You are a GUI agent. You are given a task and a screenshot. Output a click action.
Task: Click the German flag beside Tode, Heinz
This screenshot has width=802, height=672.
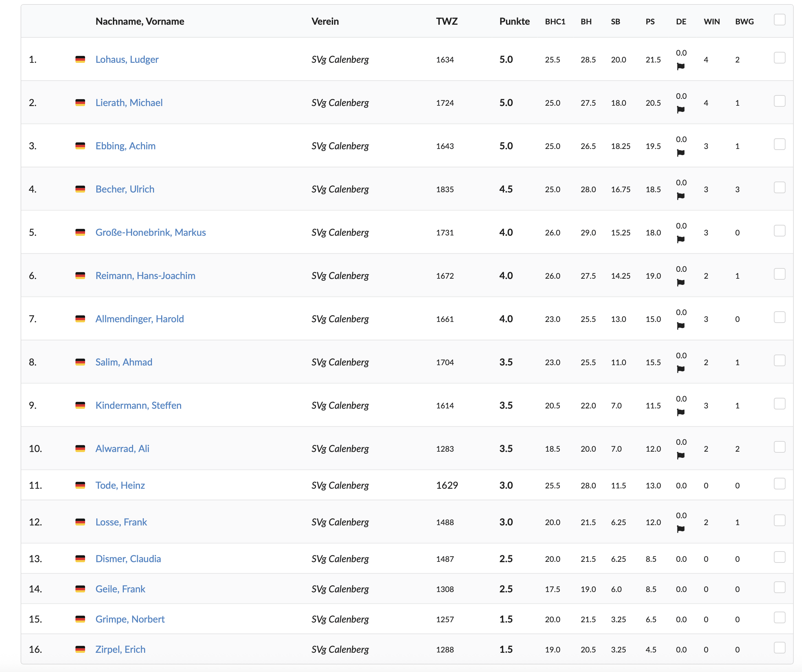click(x=80, y=485)
